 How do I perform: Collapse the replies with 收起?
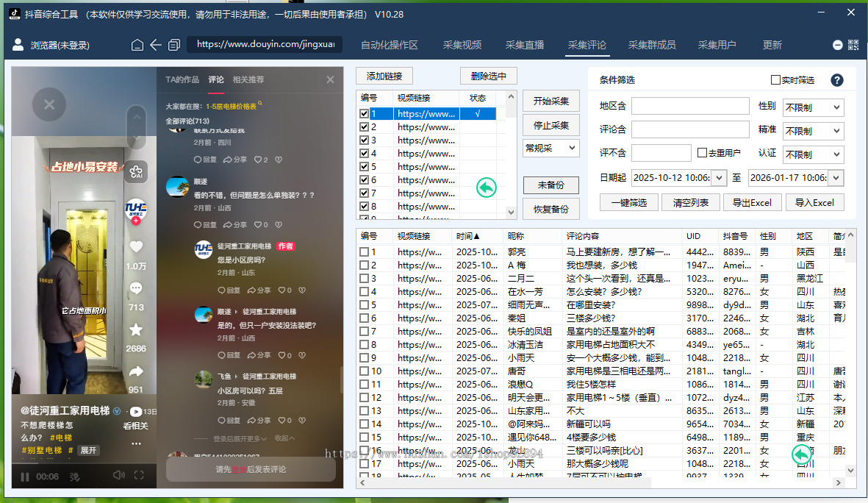click(284, 438)
